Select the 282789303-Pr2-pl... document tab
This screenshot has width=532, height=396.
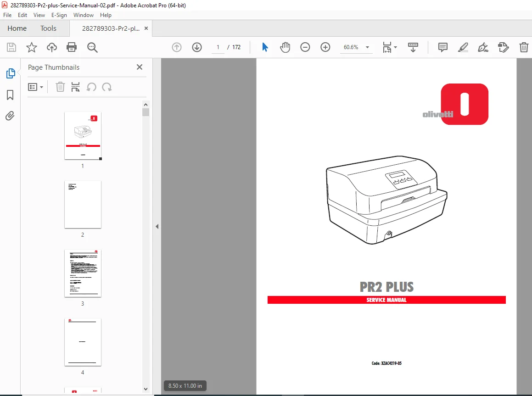point(111,28)
